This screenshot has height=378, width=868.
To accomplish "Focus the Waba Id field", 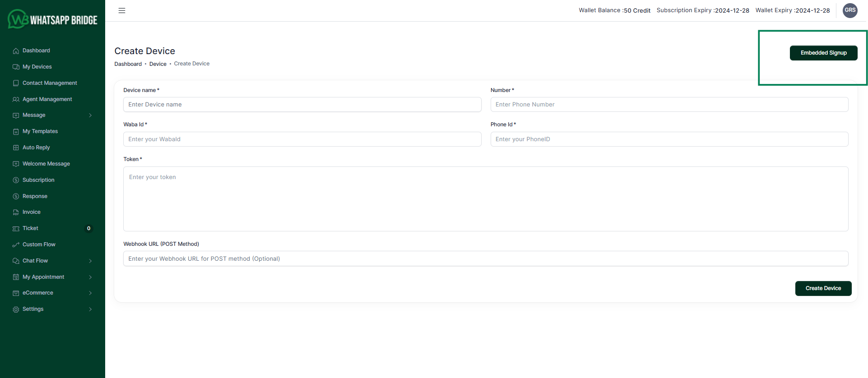I will [x=302, y=139].
